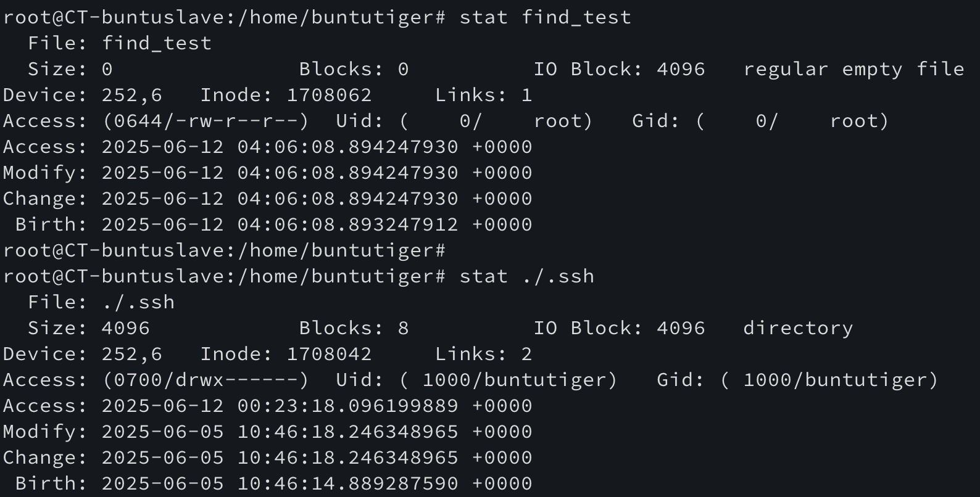Click the 'stat find_test' command text
The width and height of the screenshot is (980, 497).
click(545, 17)
